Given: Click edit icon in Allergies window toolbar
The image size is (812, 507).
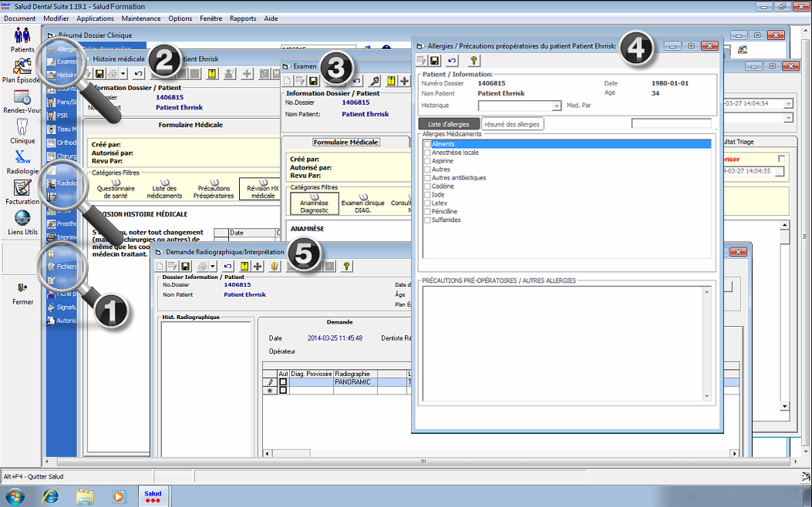Looking at the screenshot, I should point(422,61).
